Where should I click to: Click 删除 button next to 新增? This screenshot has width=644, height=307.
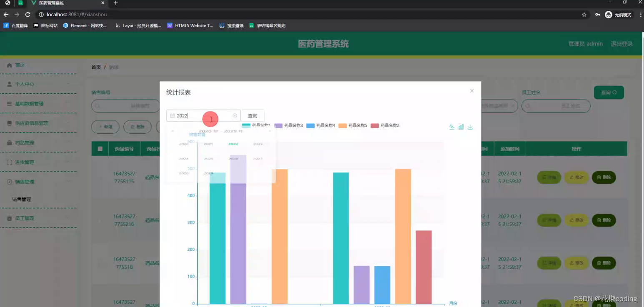pos(138,127)
